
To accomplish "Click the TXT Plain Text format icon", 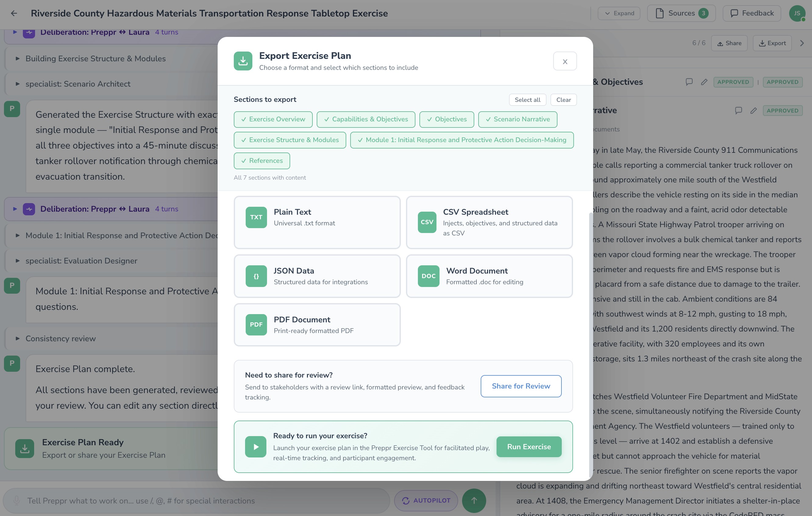I will point(256,217).
